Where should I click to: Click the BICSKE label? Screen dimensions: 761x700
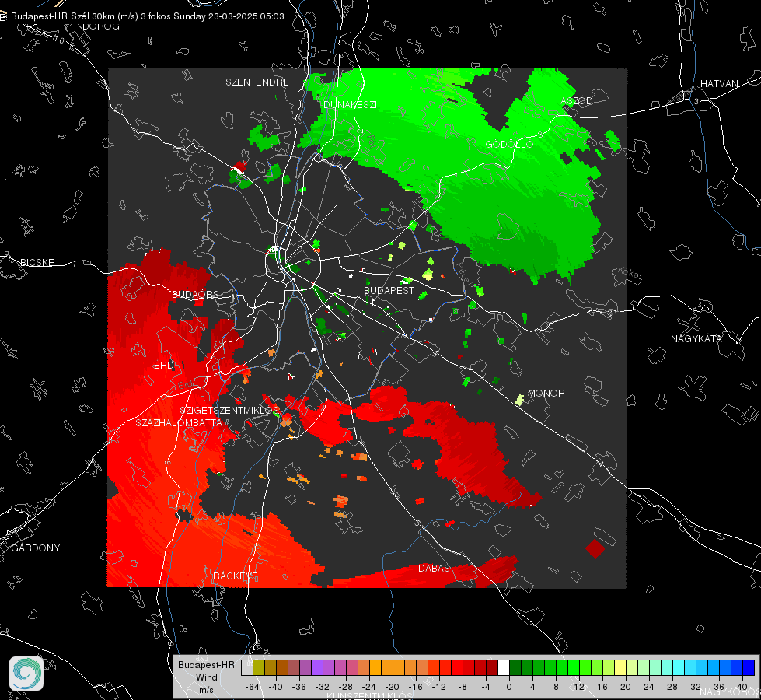click(x=37, y=262)
